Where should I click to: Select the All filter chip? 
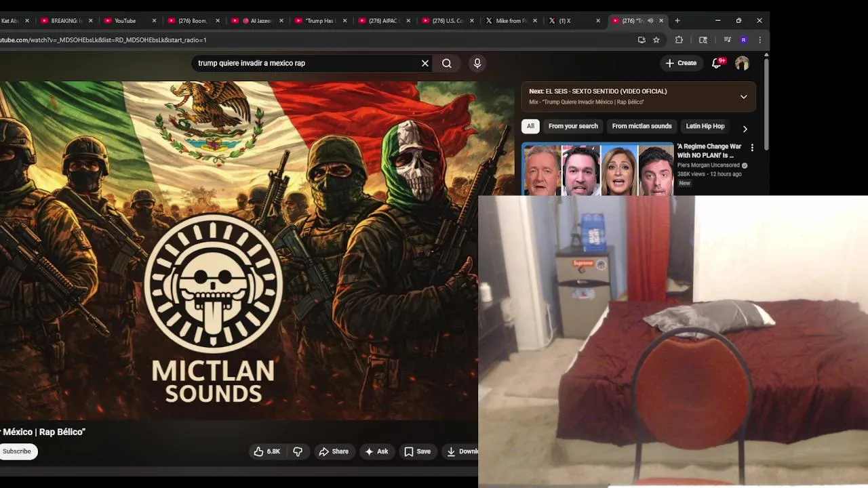(530, 126)
